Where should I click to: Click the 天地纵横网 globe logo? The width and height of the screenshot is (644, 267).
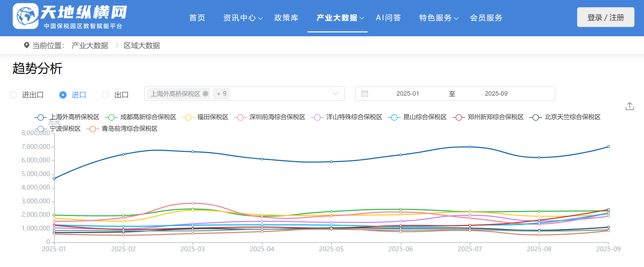[x=26, y=16]
